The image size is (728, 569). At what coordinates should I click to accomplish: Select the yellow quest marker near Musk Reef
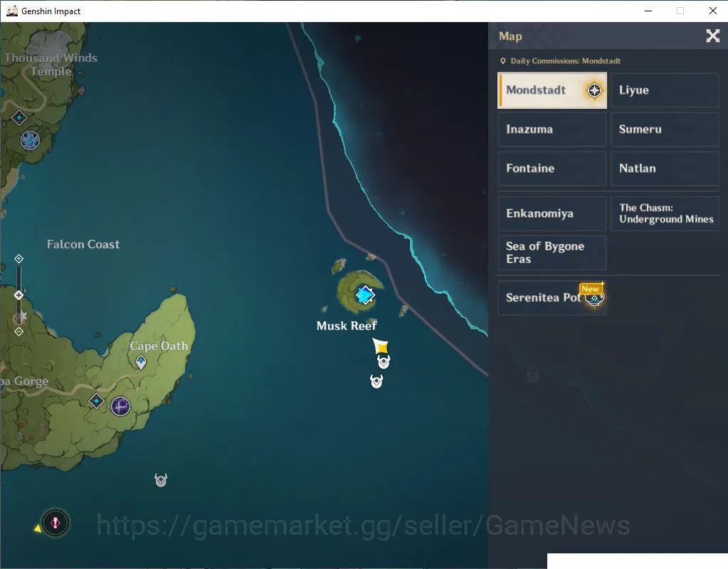[381, 346]
